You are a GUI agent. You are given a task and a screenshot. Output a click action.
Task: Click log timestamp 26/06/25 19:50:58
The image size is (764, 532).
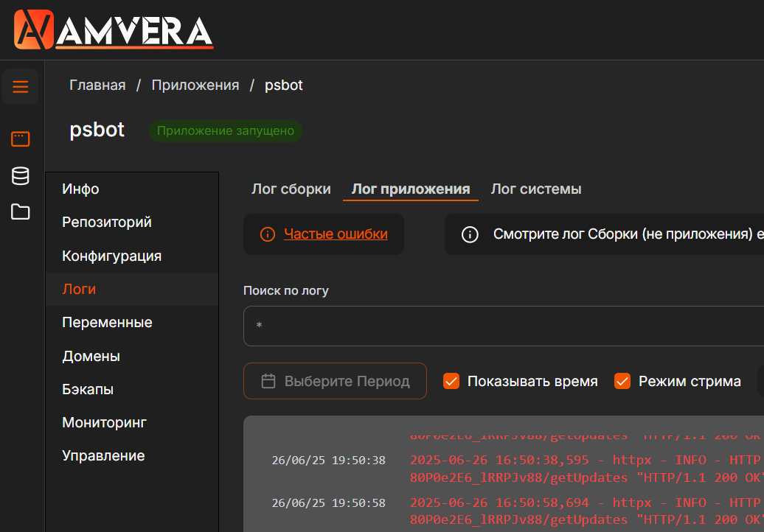(x=328, y=503)
